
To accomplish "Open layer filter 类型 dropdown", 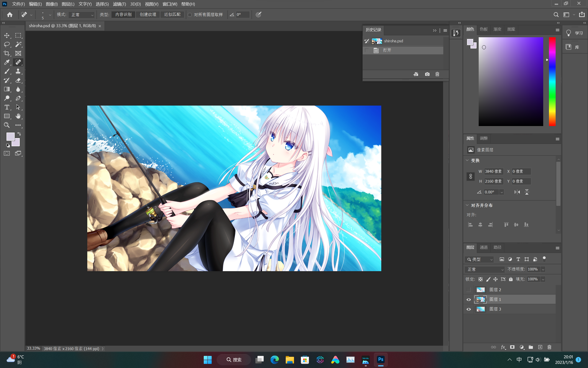I will 479,259.
